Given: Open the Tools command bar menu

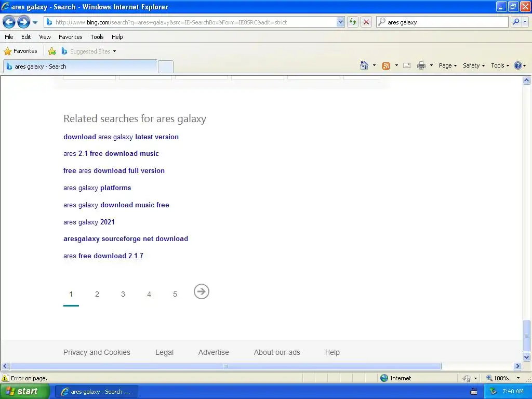Looking at the screenshot, I should (x=500, y=65).
